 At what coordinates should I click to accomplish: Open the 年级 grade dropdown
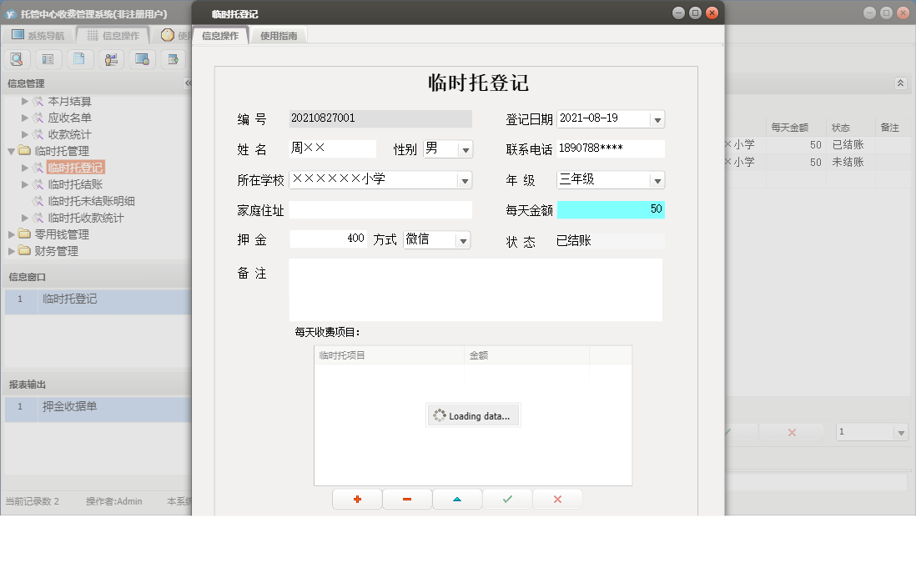coord(658,179)
